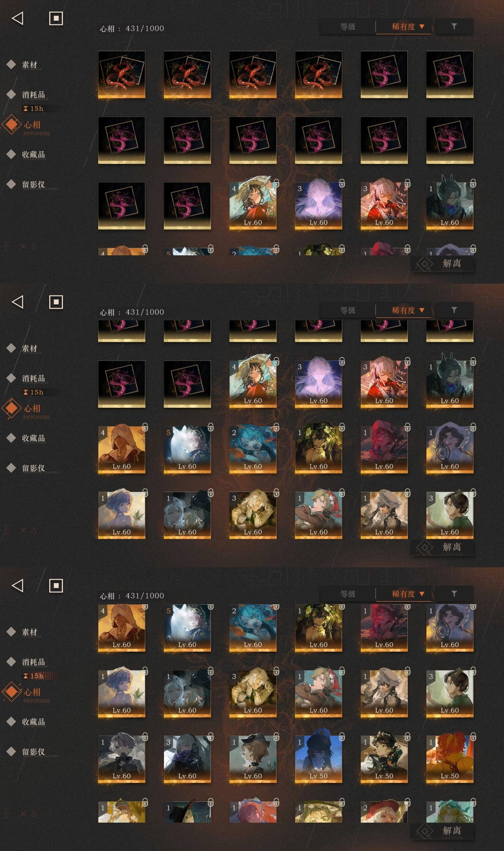The image size is (504, 851).
Task: Open 留影仪 tab in bottom screenshot
Action: click(33, 752)
